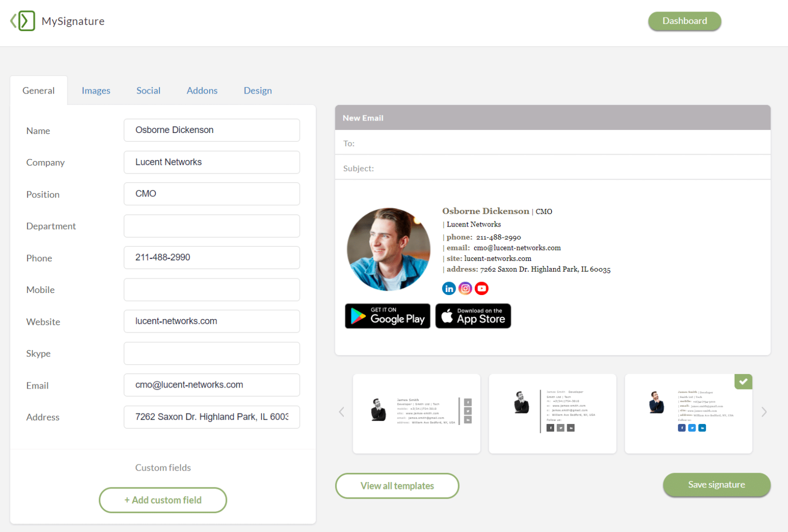Open the LinkedIn icon in signature preview
The width and height of the screenshot is (788, 532).
click(449, 288)
